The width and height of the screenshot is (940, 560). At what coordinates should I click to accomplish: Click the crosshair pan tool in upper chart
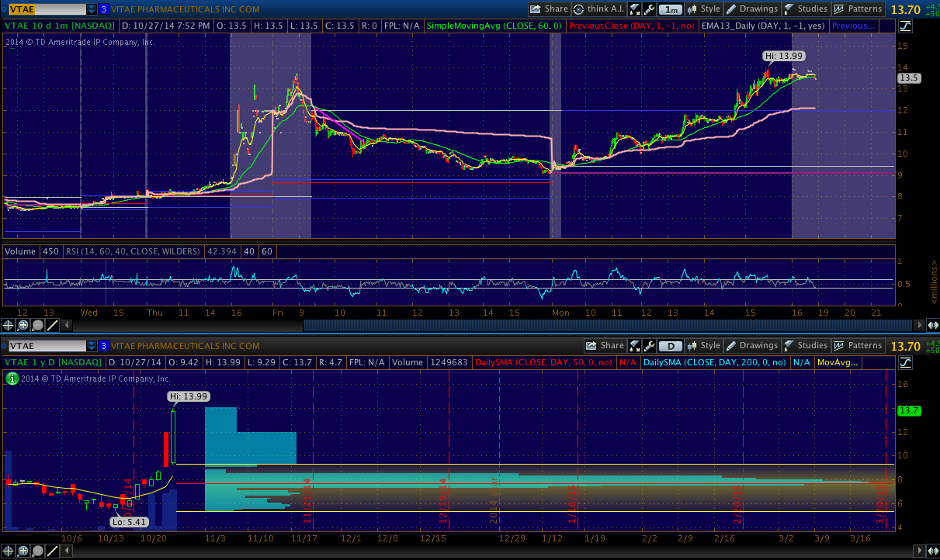tap(9, 325)
